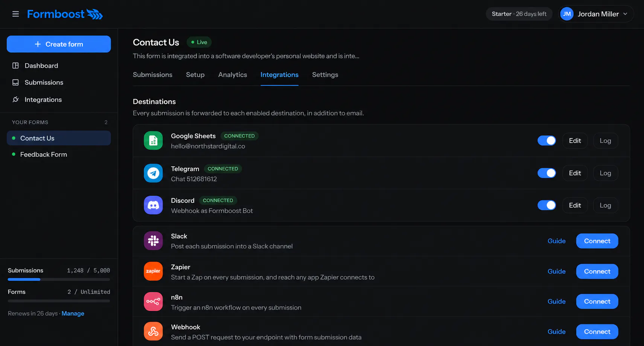Click the Starter 26 days left badge
Image resolution: width=644 pixels, height=346 pixels.
[519, 14]
